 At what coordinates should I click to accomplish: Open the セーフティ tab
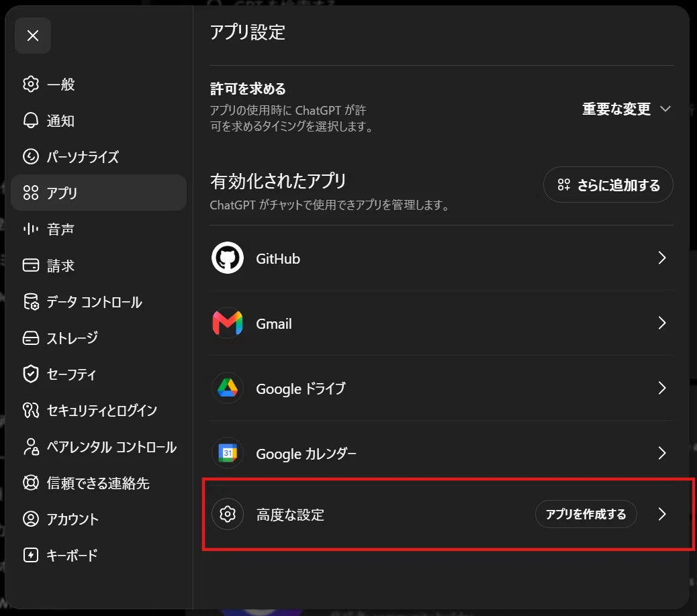99,374
